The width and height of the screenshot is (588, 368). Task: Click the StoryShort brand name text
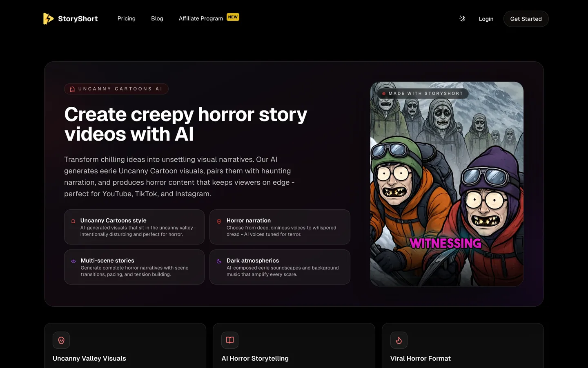[78, 19]
